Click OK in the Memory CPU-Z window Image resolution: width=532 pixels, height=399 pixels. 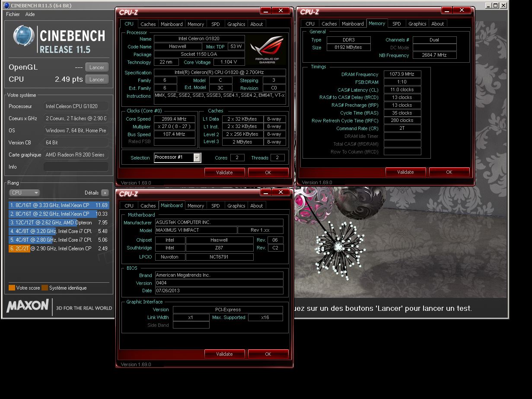449,172
